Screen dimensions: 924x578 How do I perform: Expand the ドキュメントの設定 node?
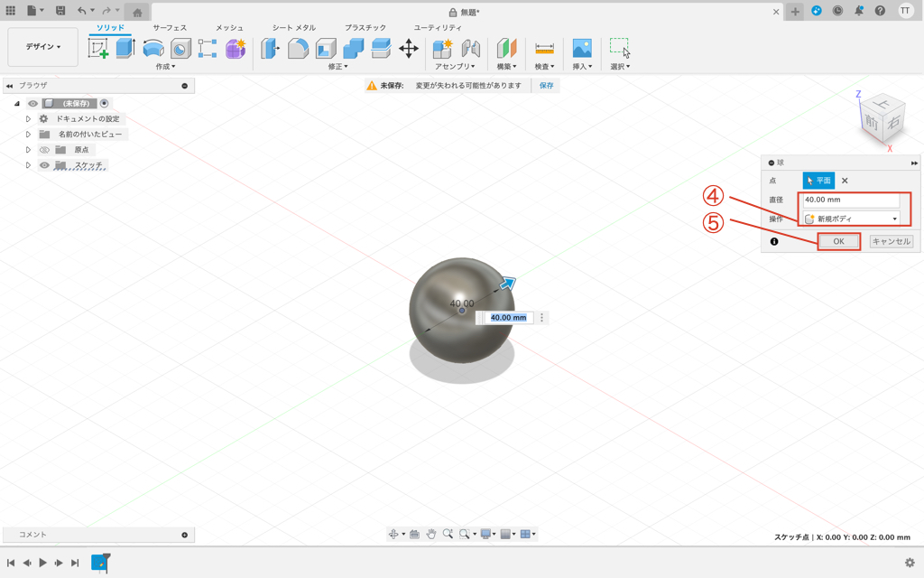[28, 118]
